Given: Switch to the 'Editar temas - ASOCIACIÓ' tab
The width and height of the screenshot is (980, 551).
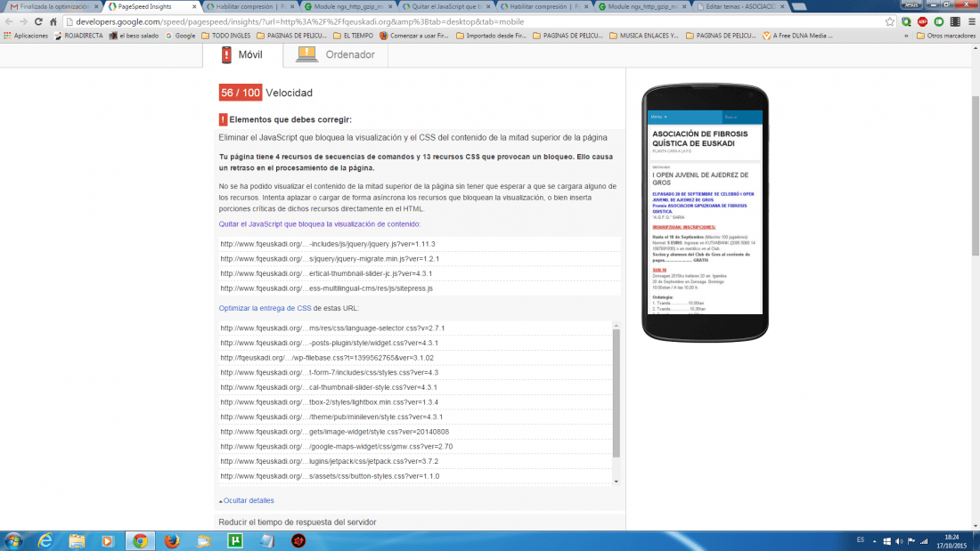Looking at the screenshot, I should tap(740, 6).
